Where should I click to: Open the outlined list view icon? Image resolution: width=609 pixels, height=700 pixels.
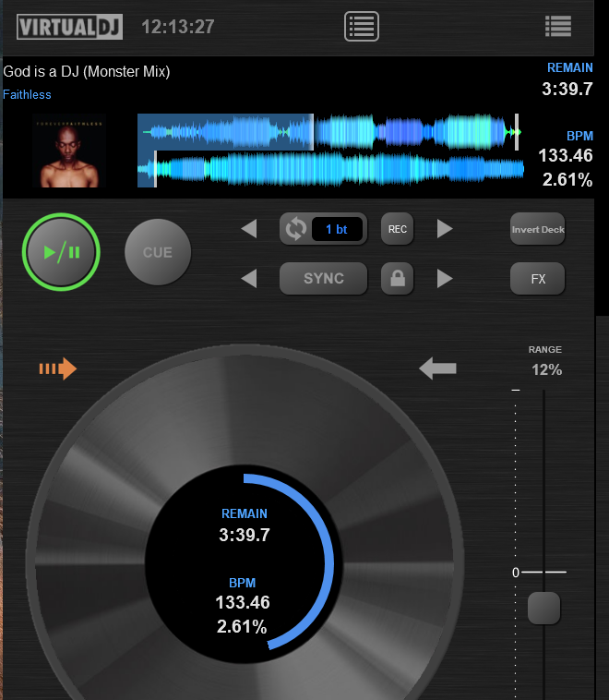(362, 27)
